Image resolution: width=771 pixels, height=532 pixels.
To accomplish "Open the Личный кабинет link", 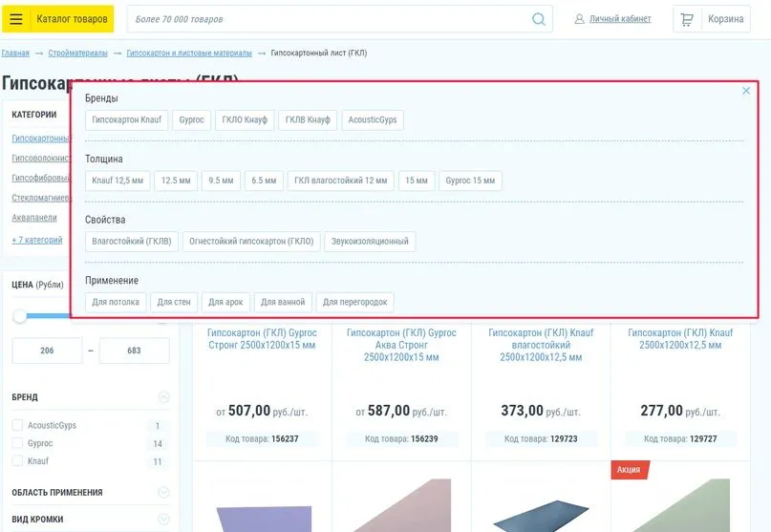I will 619,19.
